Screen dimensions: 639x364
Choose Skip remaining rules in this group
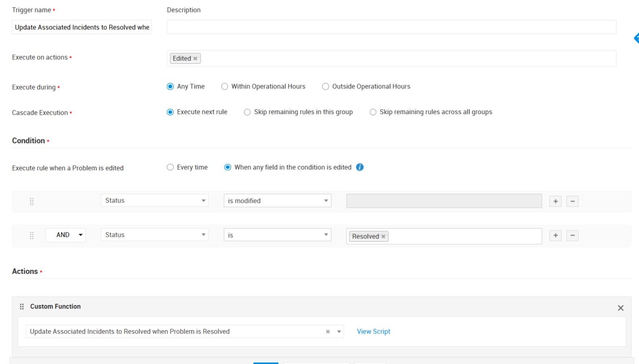247,112
